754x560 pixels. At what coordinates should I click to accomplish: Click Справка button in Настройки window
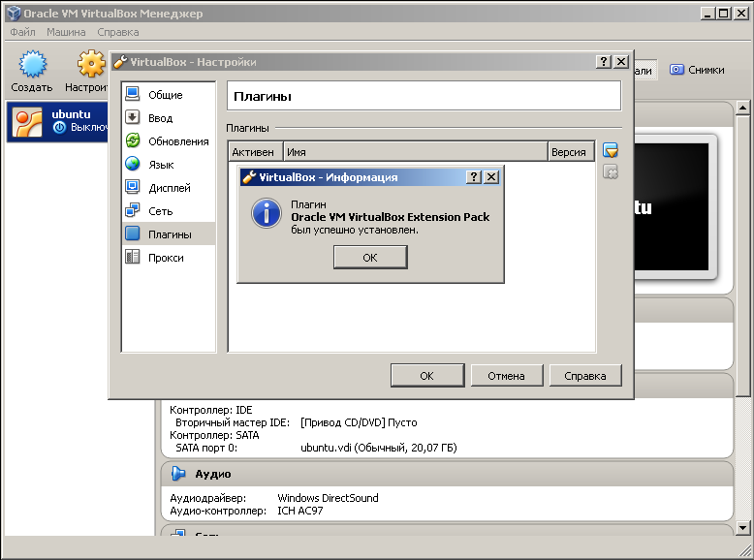[585, 375]
